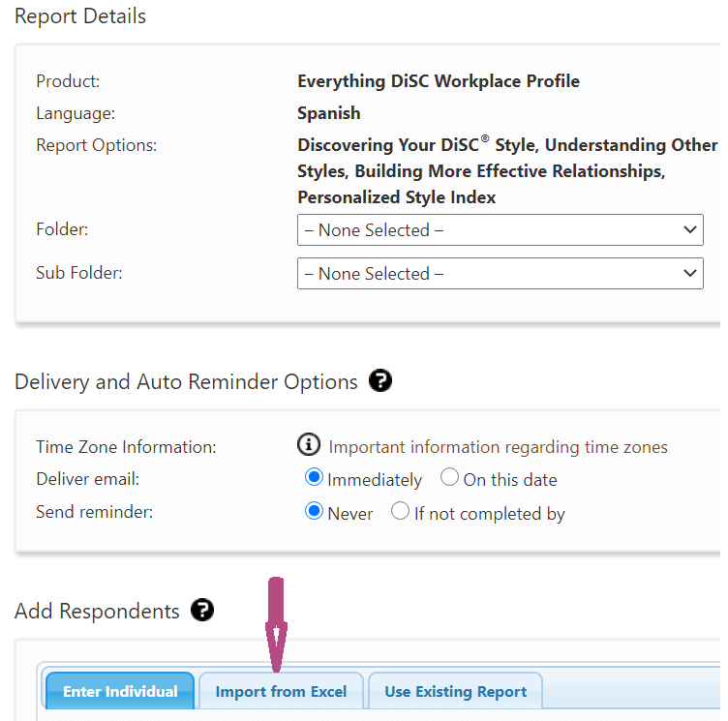Click the Spanish language value
The image size is (728, 721).
coord(329,113)
